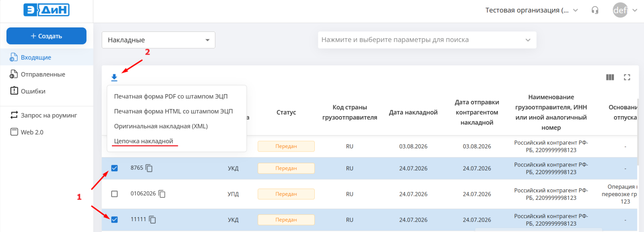Expand the Накладные document type dropdown
Screen dimensions: 644x232
159,40
